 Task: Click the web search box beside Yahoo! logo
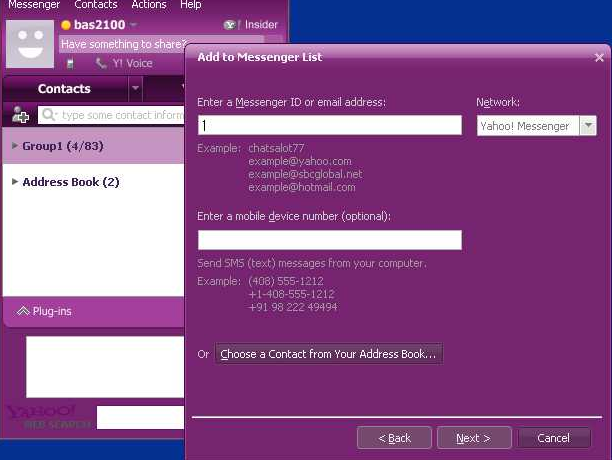pos(141,417)
